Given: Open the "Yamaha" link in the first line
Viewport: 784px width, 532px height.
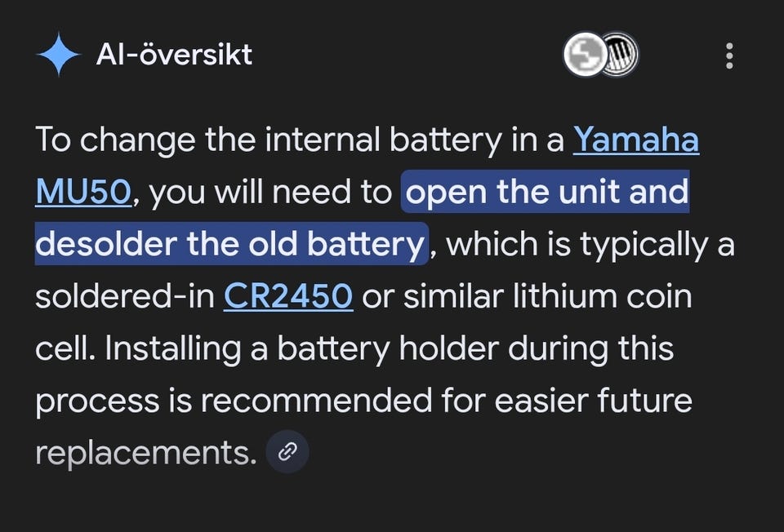Looking at the screenshot, I should coord(635,140).
